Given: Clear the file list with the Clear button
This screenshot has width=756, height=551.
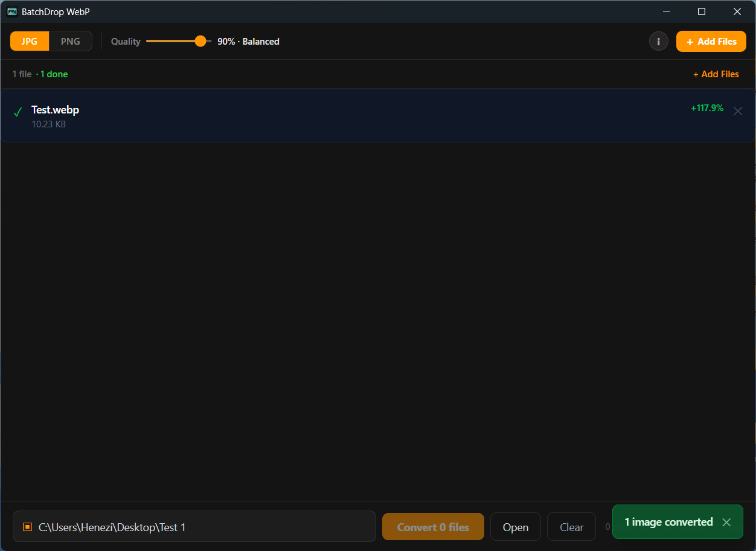Looking at the screenshot, I should [571, 527].
